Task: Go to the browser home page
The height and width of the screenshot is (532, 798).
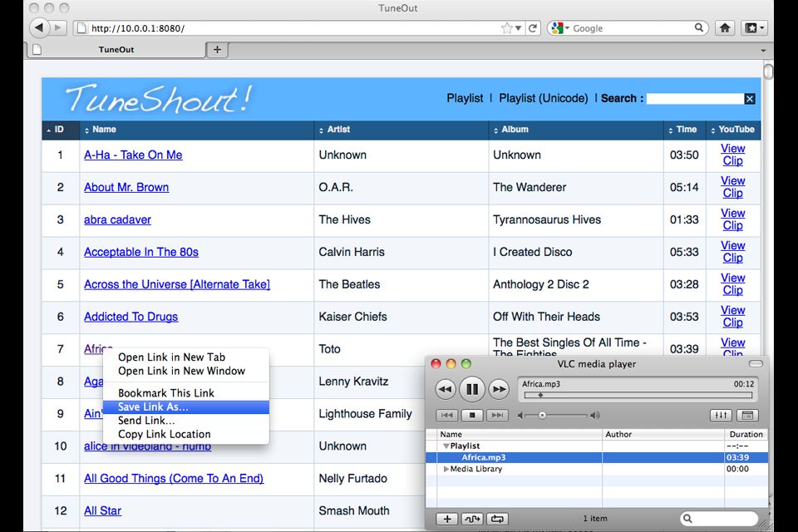Action: 725,28
